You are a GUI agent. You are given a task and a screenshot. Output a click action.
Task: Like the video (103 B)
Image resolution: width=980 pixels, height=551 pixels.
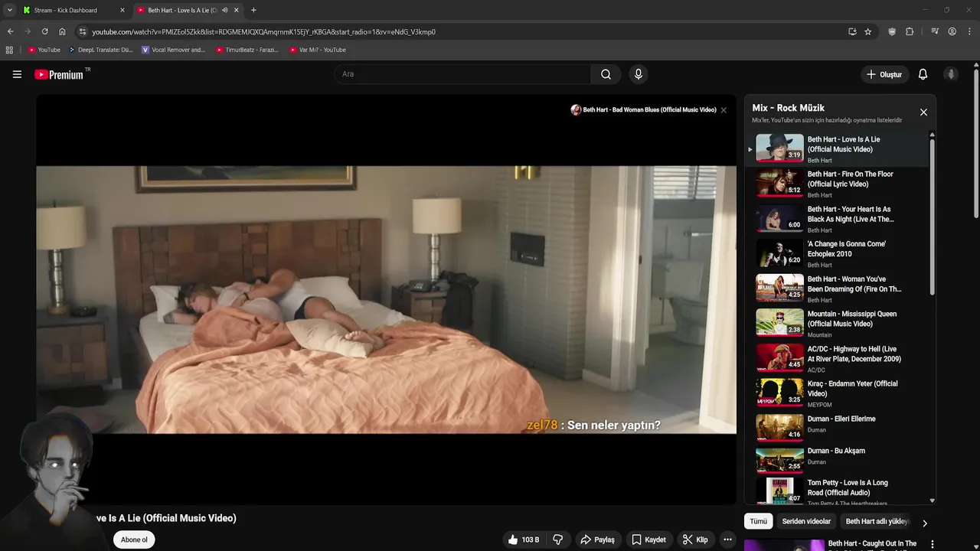click(x=524, y=540)
